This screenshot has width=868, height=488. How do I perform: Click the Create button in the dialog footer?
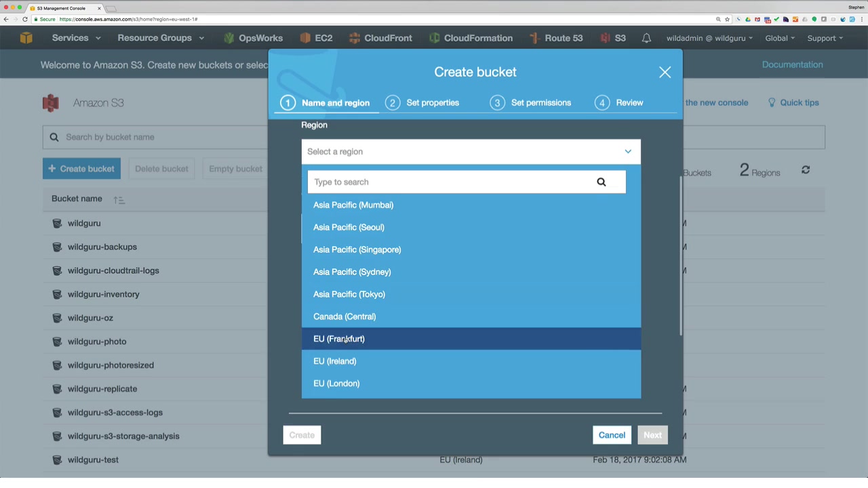(x=302, y=435)
